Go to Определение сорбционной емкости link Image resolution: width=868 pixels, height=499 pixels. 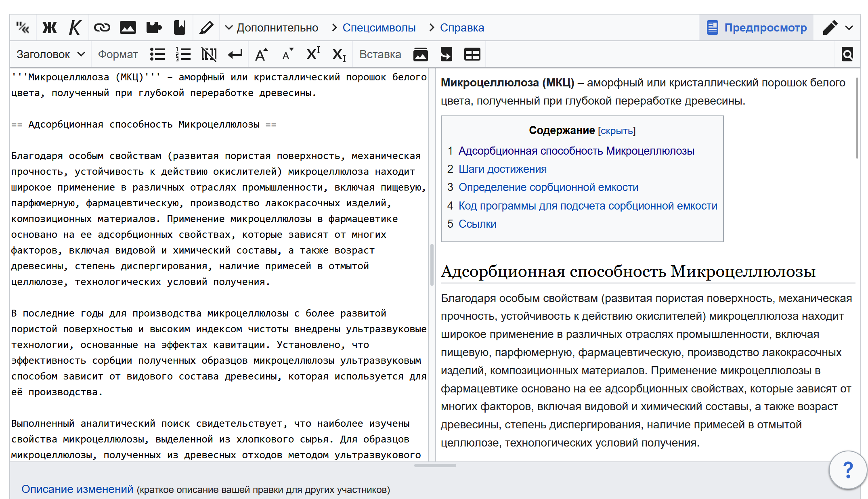pos(548,187)
